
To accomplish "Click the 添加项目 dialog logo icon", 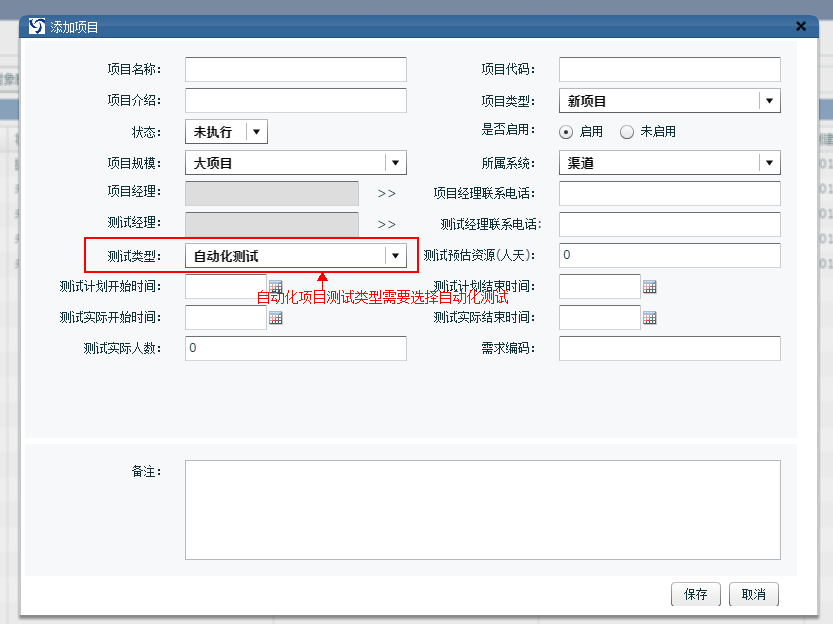I will (x=37, y=27).
